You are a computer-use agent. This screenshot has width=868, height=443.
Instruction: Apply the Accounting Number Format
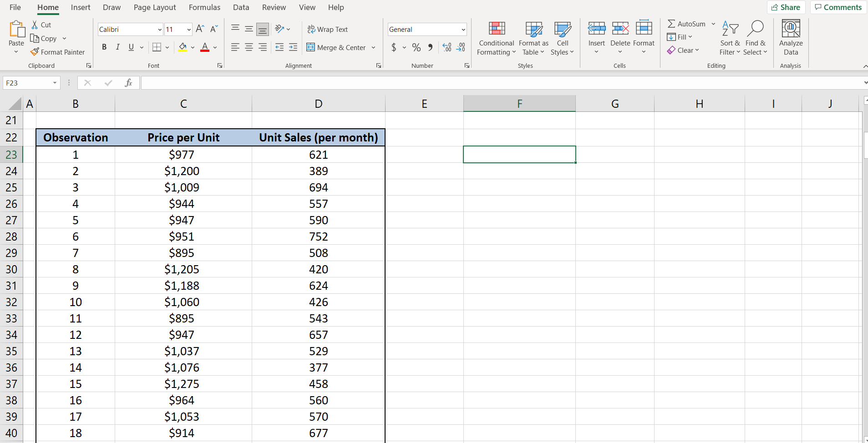tap(394, 47)
